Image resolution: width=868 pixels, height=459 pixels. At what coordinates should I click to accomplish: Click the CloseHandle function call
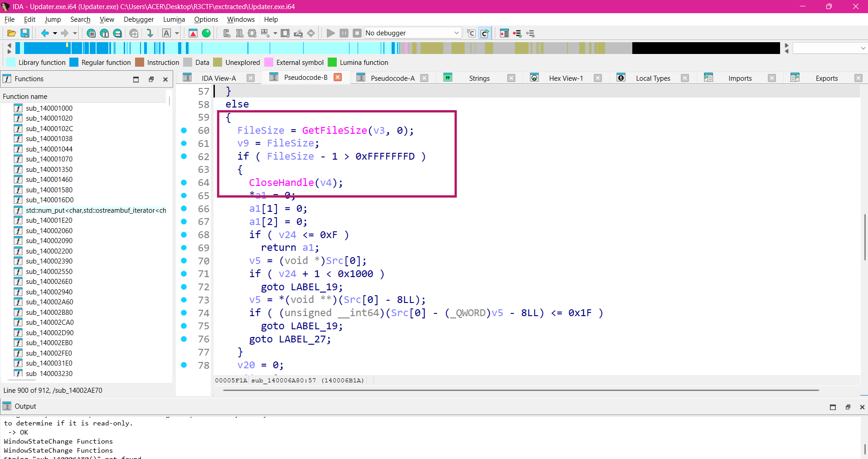[281, 183]
